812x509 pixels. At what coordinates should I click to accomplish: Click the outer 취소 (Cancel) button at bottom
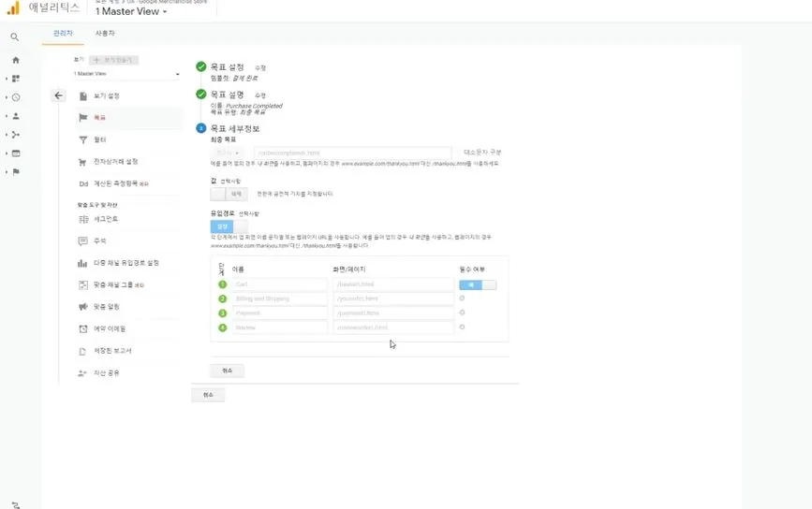208,395
